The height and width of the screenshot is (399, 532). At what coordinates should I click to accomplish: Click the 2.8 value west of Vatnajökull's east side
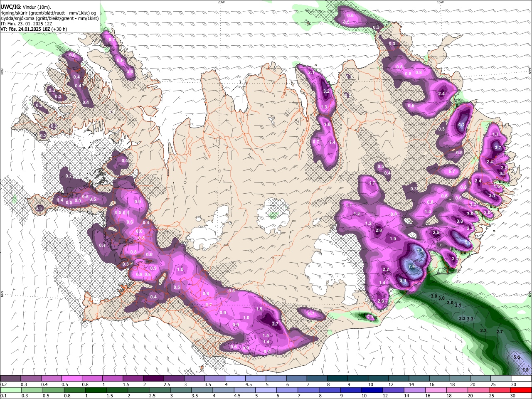379,231
